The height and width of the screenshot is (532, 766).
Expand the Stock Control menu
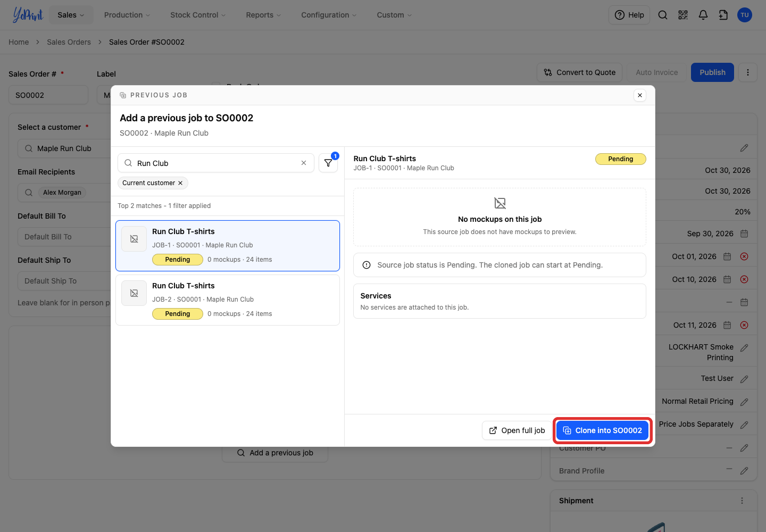click(x=198, y=15)
